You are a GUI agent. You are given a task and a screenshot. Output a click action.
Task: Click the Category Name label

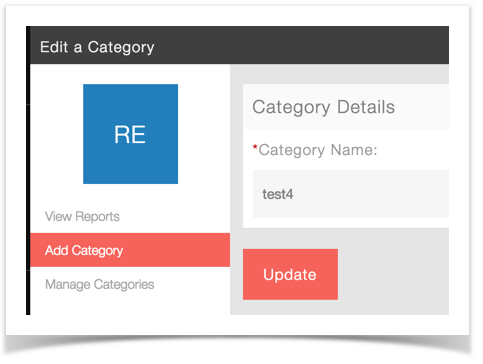pyautogui.click(x=318, y=150)
